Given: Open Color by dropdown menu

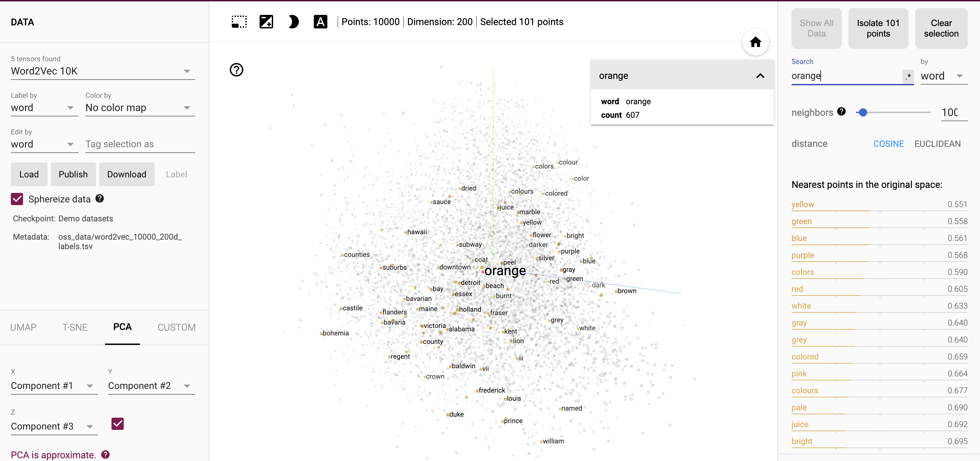Looking at the screenshot, I should (138, 107).
